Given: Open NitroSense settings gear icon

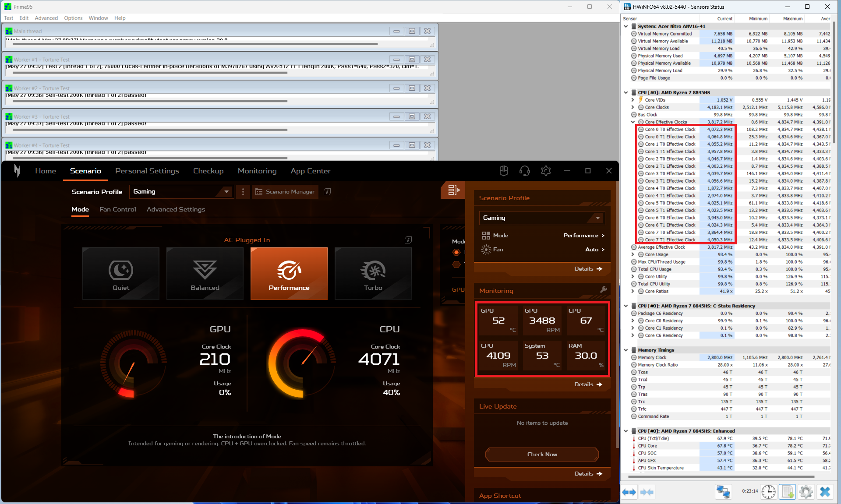Looking at the screenshot, I should click(x=546, y=171).
